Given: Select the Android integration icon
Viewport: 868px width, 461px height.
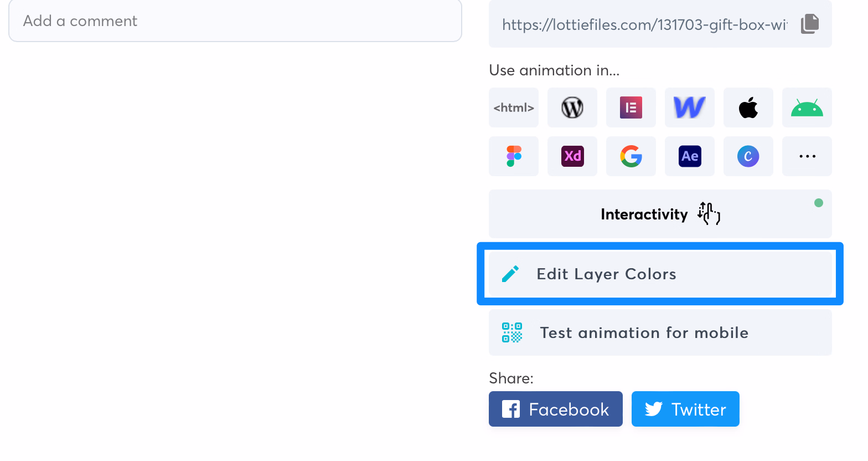Looking at the screenshot, I should click(x=807, y=107).
